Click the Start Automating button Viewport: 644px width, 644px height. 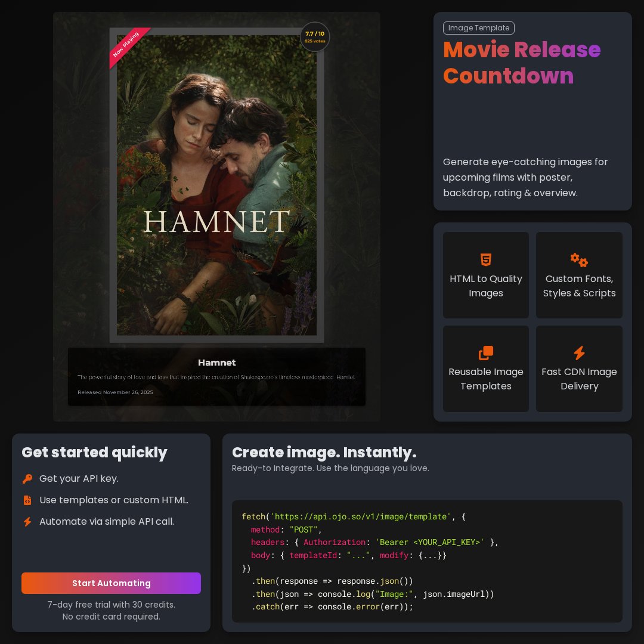(x=111, y=583)
